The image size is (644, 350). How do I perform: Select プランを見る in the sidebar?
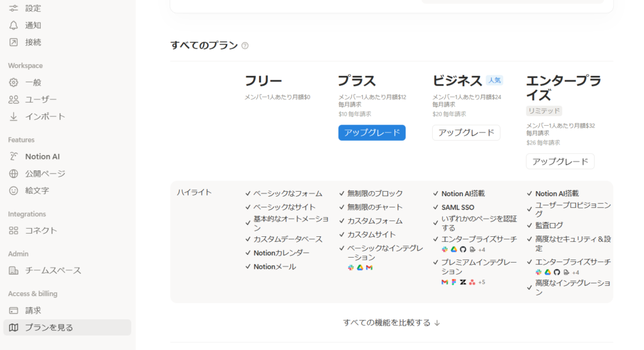coord(48,327)
